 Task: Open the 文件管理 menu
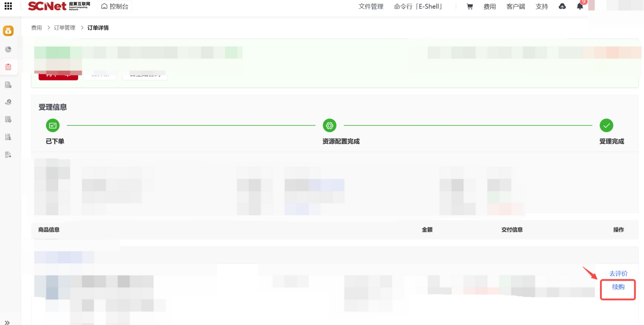[x=371, y=6]
